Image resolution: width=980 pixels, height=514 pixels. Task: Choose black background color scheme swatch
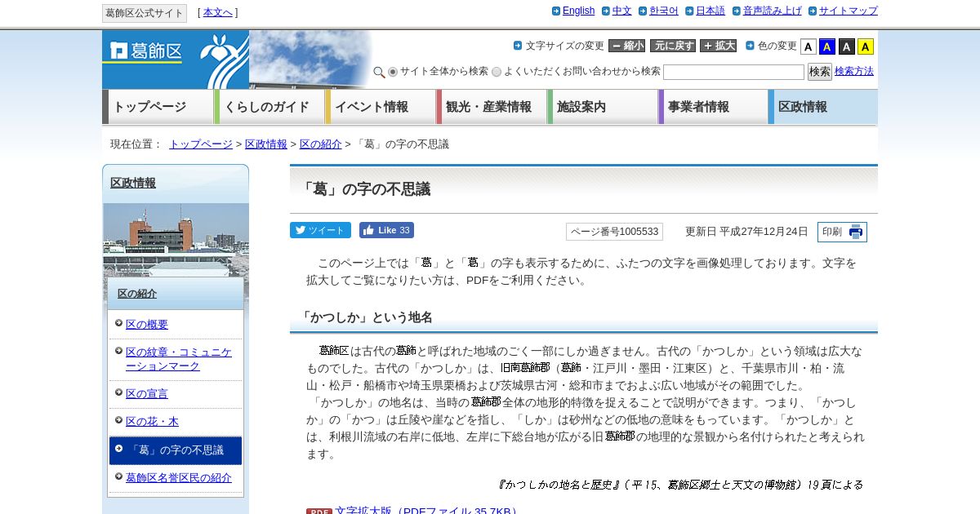(847, 47)
